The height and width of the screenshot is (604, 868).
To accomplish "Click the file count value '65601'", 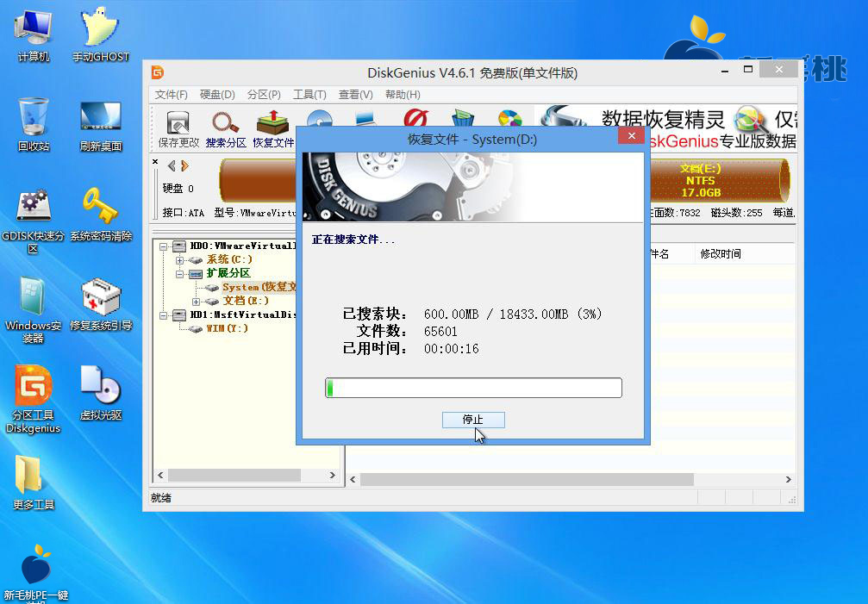I will pos(440,332).
